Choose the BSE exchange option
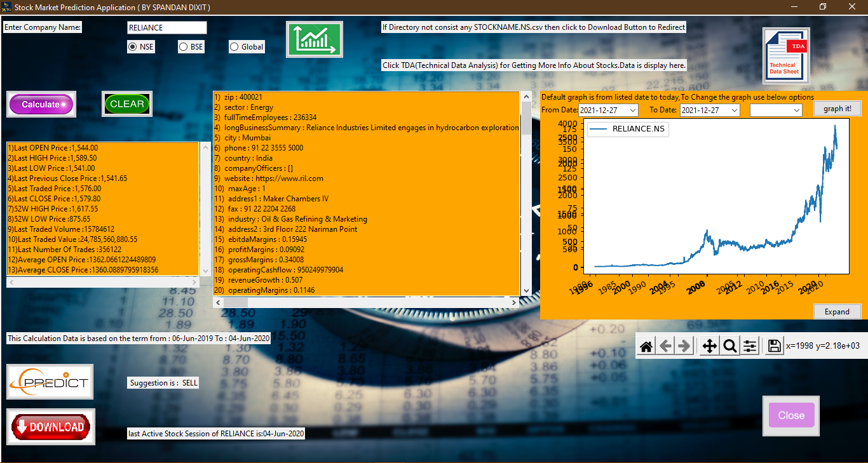Viewport: 868px width, 463px height. point(191,46)
